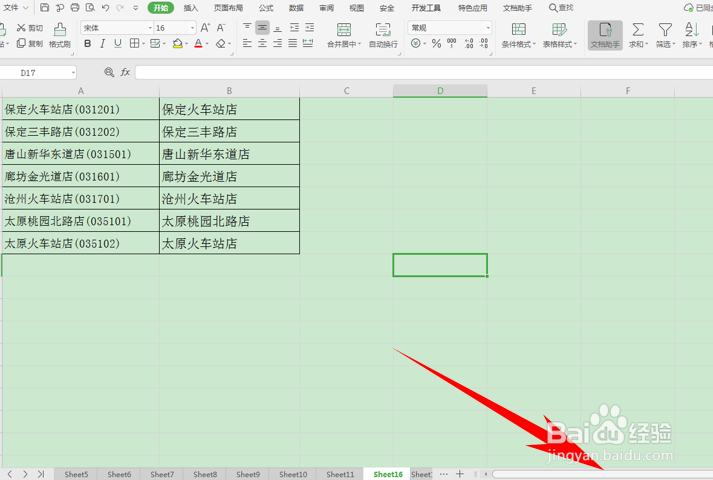The height and width of the screenshot is (480, 713).
Task: Click 查找 search button
Action: 561,8
